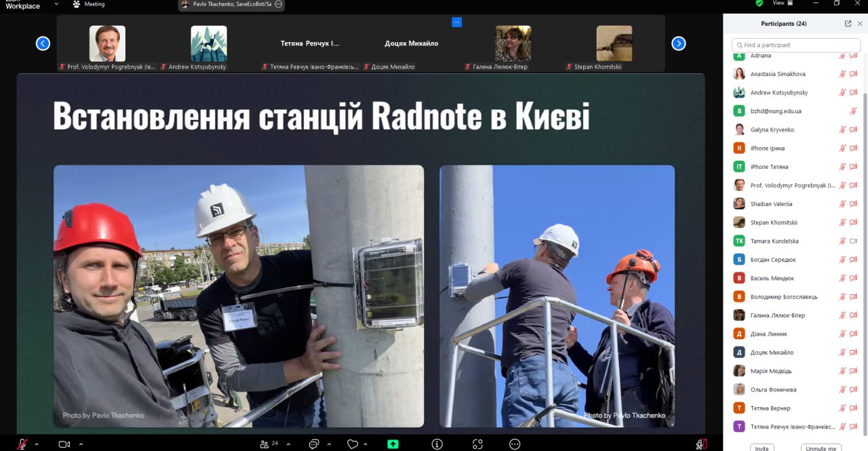The image size is (868, 451).
Task: Open the Chat icon in toolbar
Action: tap(313, 444)
